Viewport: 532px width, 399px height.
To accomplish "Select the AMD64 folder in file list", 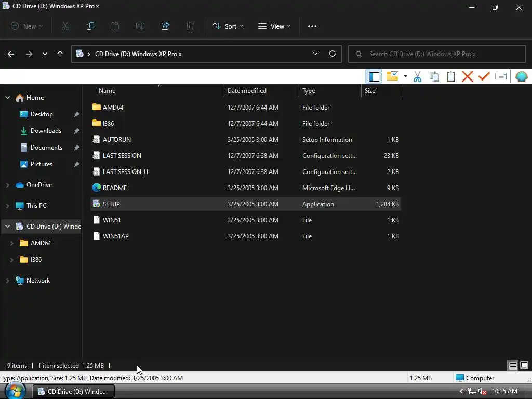I will (246, 107).
